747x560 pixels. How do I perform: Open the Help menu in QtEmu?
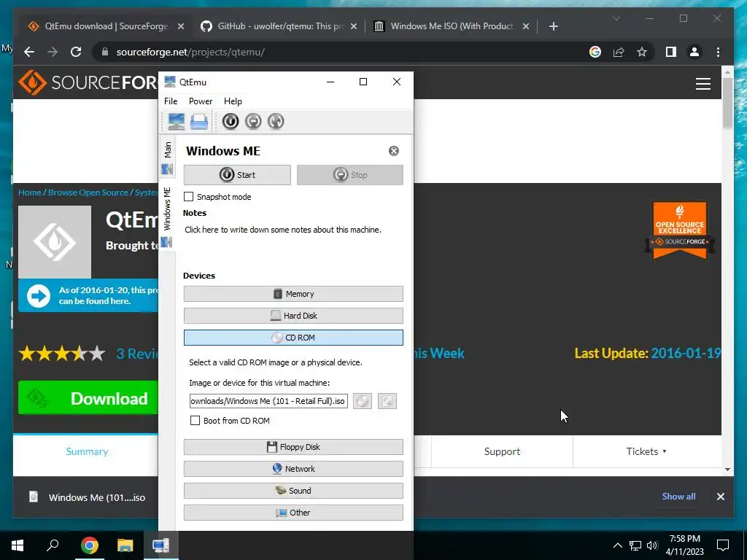233,101
